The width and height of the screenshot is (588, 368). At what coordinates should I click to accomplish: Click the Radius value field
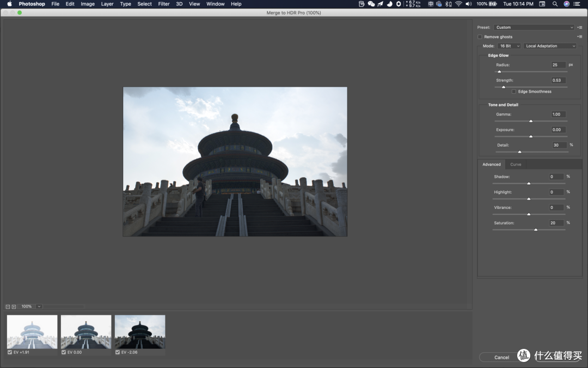point(559,65)
